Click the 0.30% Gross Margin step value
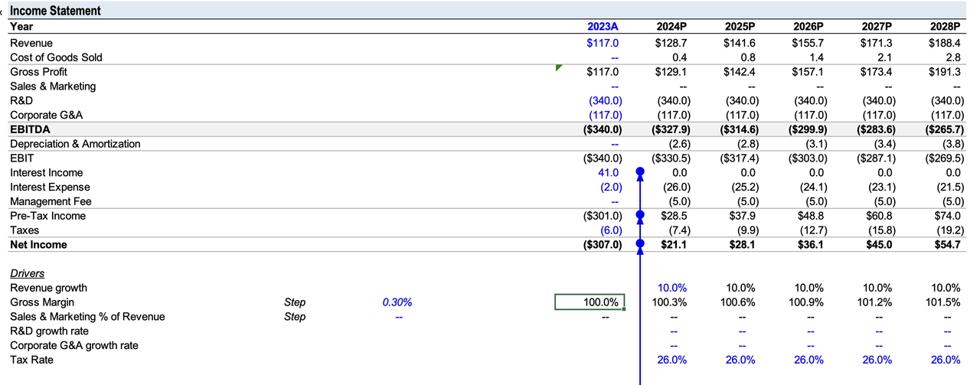The image size is (980, 385). tap(397, 302)
